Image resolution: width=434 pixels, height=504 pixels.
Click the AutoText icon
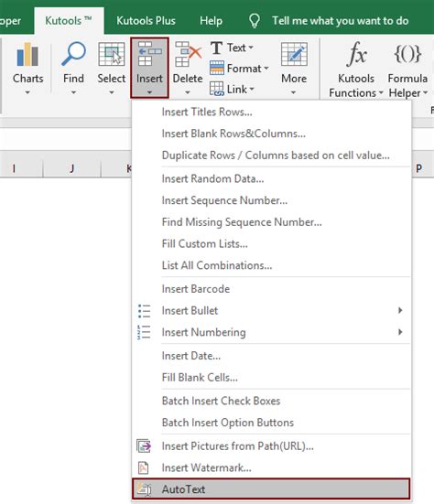coord(144,488)
